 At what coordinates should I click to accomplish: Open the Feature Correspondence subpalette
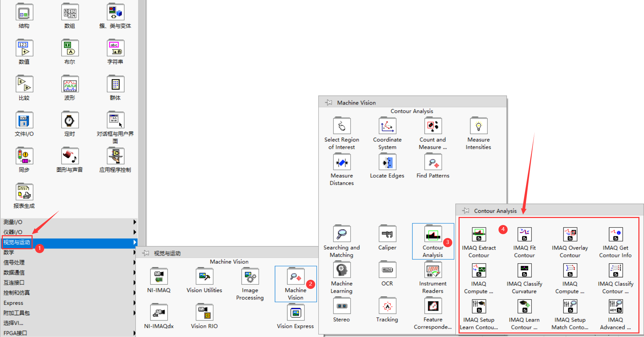pos(433,305)
